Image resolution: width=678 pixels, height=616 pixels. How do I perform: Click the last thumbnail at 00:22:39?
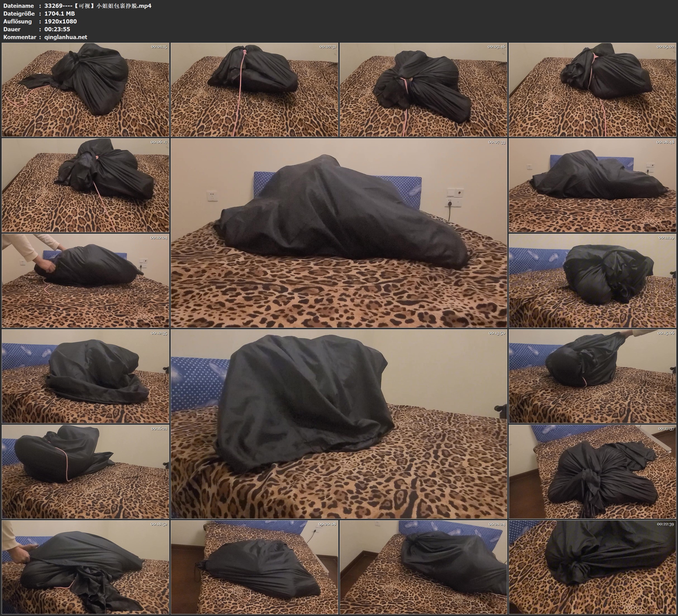coord(592,567)
